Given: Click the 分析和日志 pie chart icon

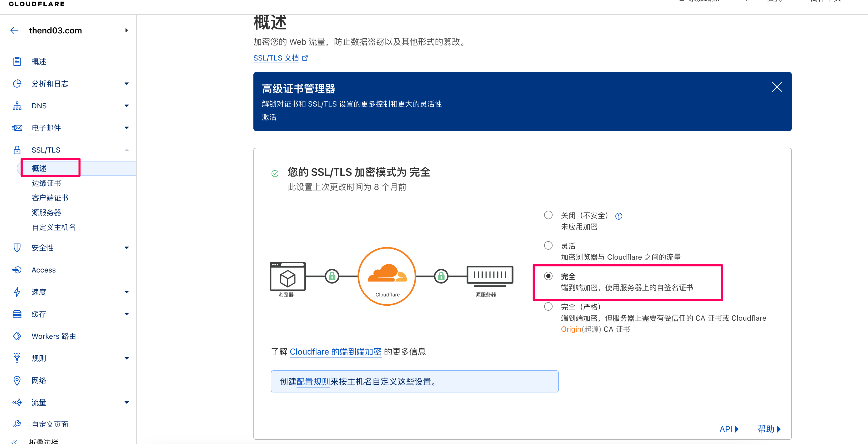Looking at the screenshot, I should coord(17,84).
